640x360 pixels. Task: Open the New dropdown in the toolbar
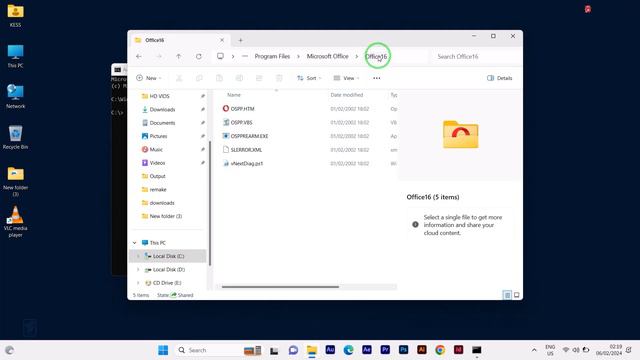pos(149,78)
